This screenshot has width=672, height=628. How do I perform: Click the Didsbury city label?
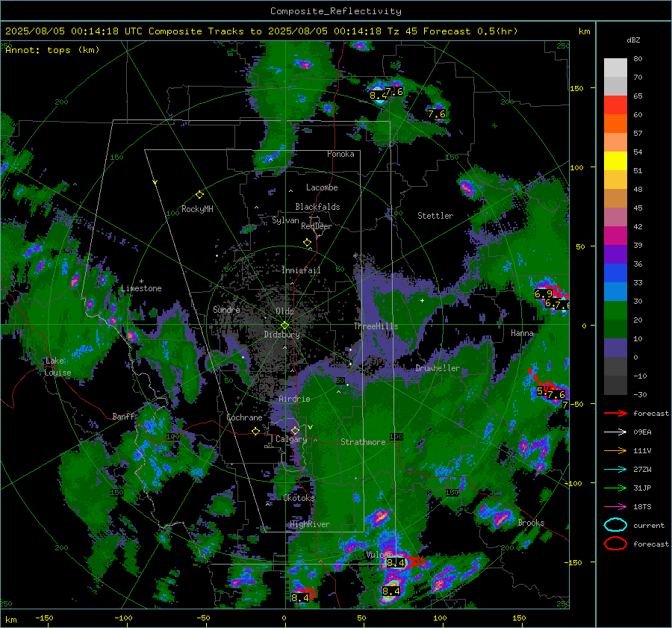click(282, 335)
